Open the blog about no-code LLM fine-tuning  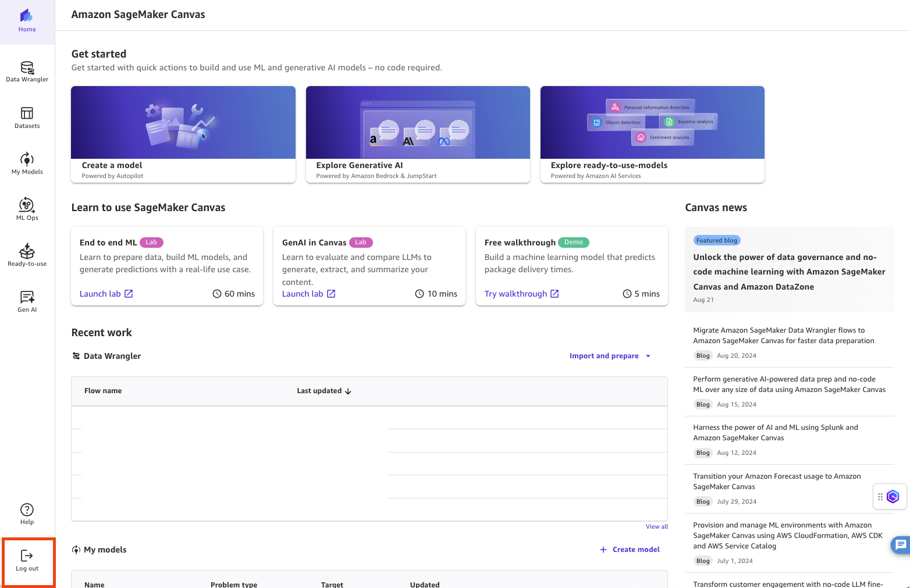(x=788, y=584)
